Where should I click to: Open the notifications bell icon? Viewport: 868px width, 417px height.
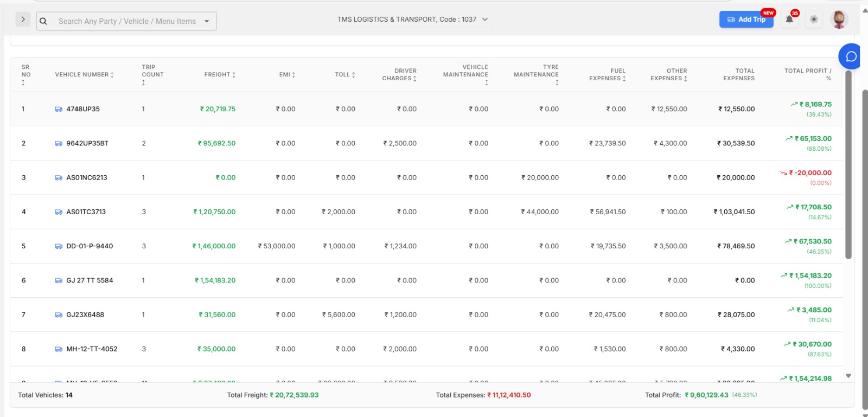[789, 20]
